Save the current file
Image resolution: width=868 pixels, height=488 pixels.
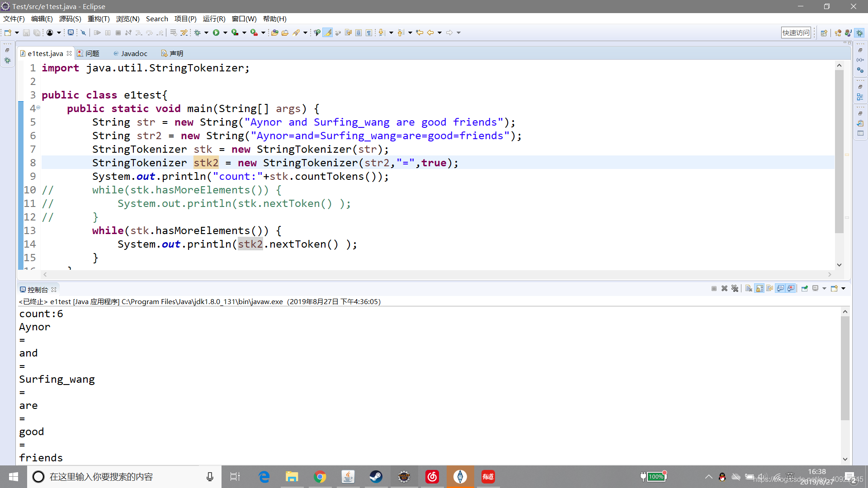click(26, 33)
